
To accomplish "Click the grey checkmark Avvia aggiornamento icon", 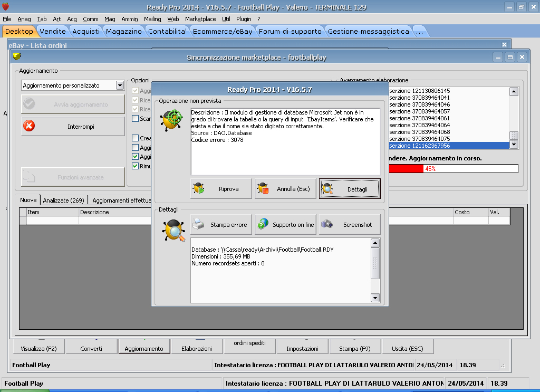I will (29, 104).
